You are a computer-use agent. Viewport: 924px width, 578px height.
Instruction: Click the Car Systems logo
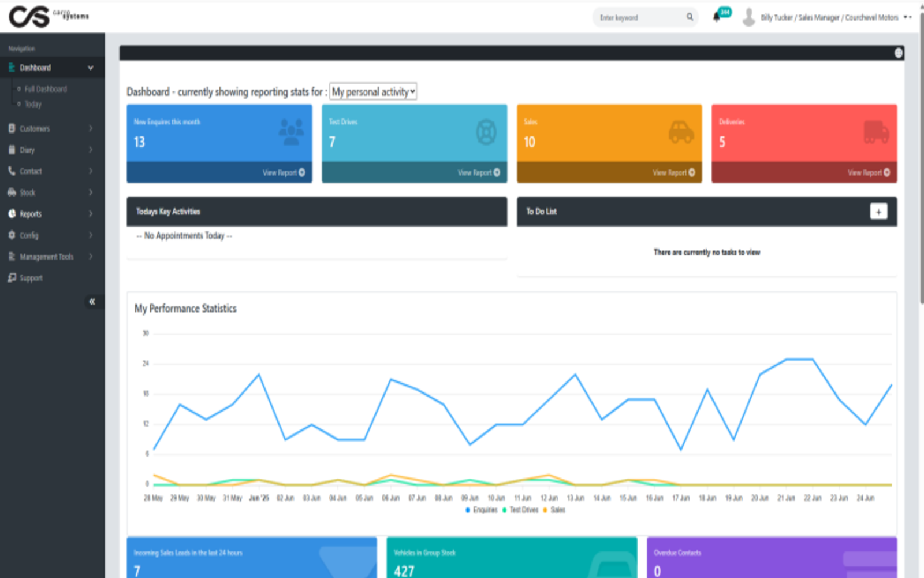click(x=49, y=16)
